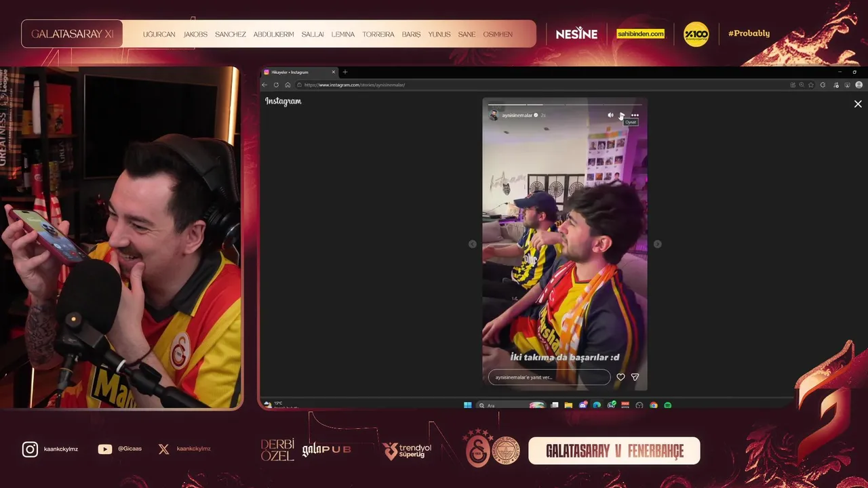
Task: Share the story via paper plane icon
Action: tap(635, 377)
